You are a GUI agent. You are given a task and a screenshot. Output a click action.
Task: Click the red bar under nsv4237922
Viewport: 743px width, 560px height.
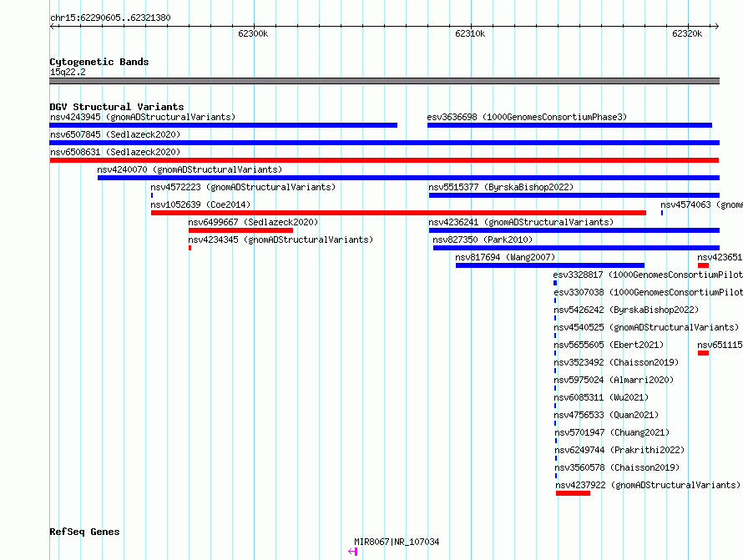[573, 493]
